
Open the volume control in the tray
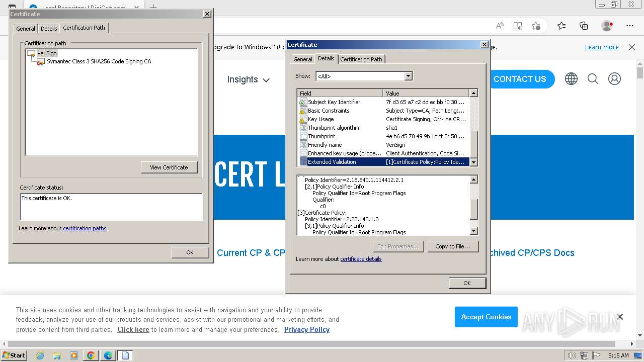click(572, 355)
